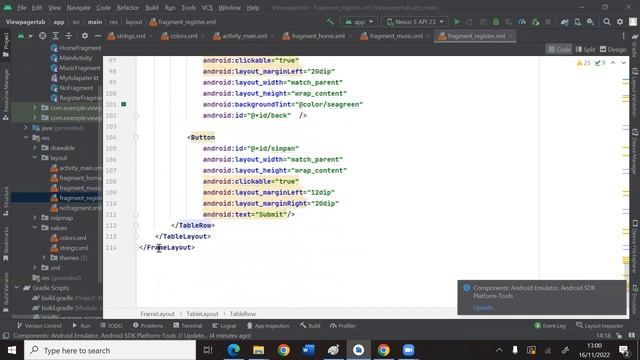Toggle the Project tool window
640x360 pixels.
(6, 44)
